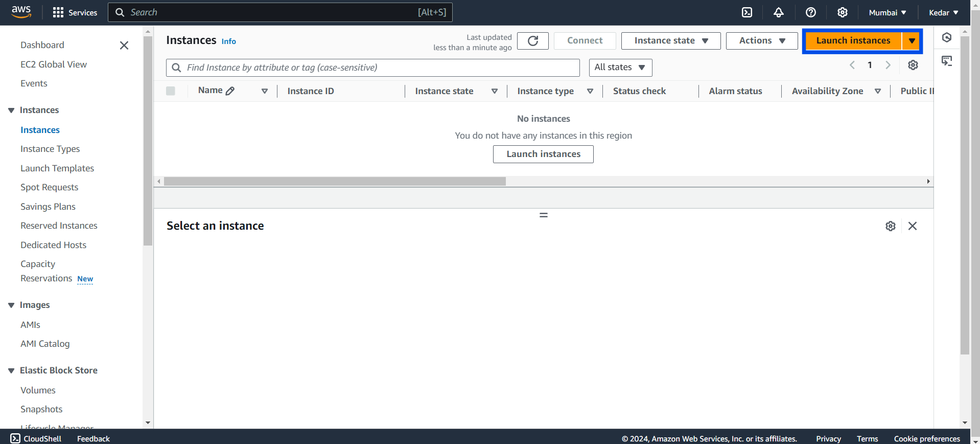Open Savings Plans page
The width and height of the screenshot is (980, 444).
pyautogui.click(x=48, y=207)
